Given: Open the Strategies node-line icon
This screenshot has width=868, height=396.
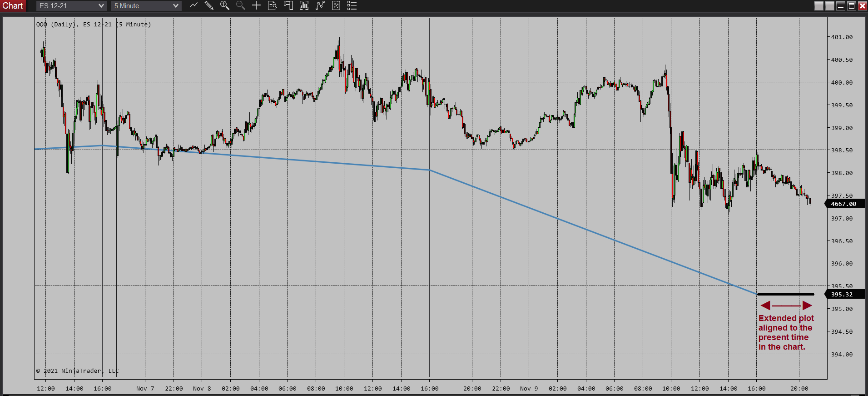Looking at the screenshot, I should pos(320,5).
